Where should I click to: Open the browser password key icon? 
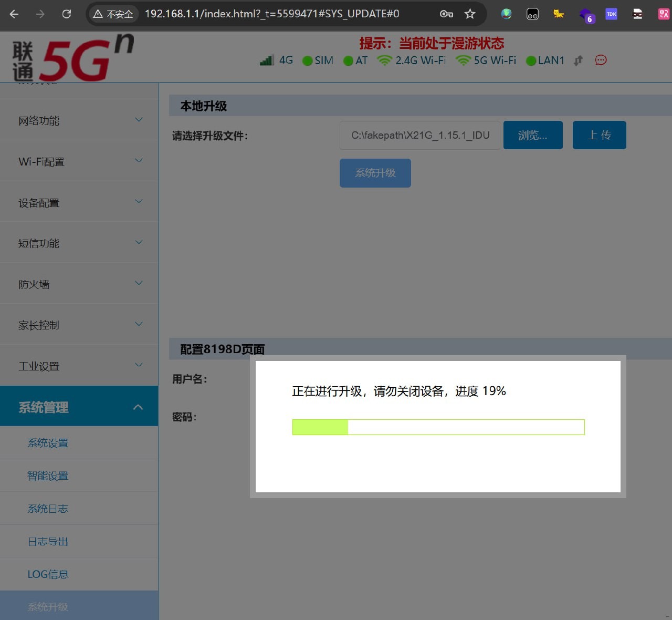click(x=446, y=14)
